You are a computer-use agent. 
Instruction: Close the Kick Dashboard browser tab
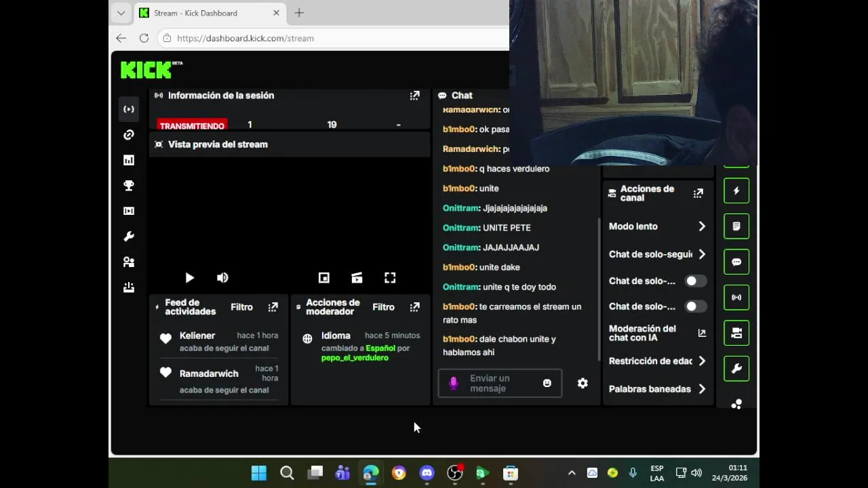pos(276,13)
